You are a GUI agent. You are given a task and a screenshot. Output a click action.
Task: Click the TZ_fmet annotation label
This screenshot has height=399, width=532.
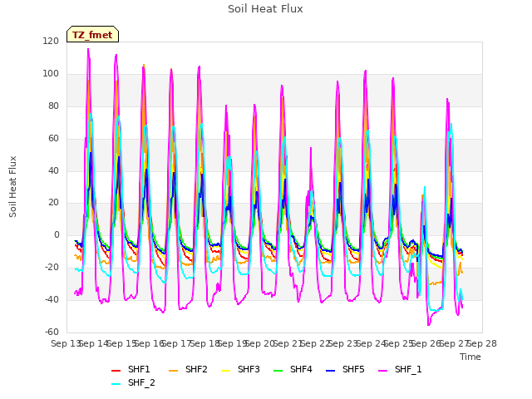(92, 35)
